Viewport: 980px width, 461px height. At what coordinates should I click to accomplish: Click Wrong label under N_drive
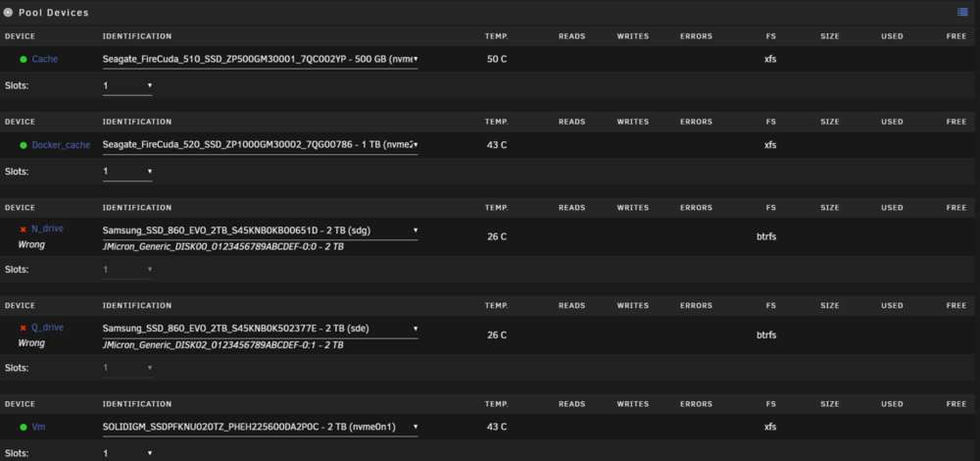tap(31, 244)
